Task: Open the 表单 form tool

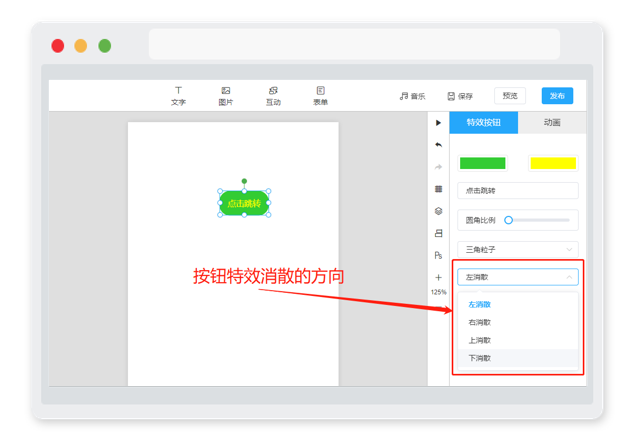Action: point(320,96)
